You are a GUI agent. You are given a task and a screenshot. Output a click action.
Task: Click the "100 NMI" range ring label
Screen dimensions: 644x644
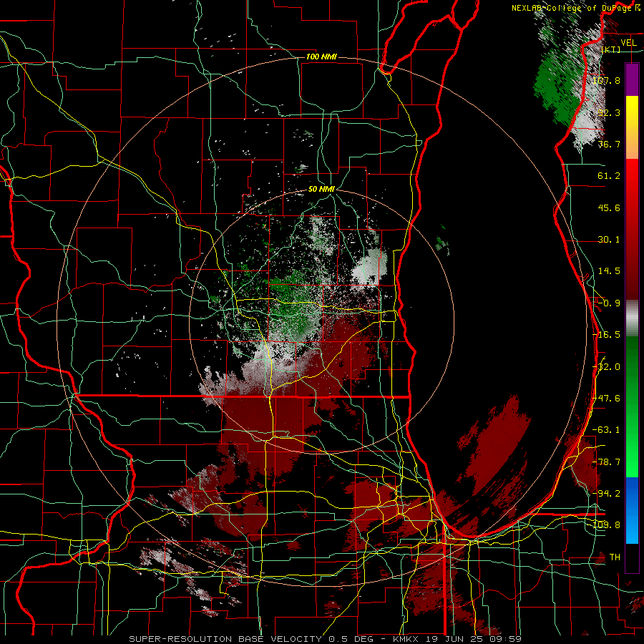tap(321, 57)
